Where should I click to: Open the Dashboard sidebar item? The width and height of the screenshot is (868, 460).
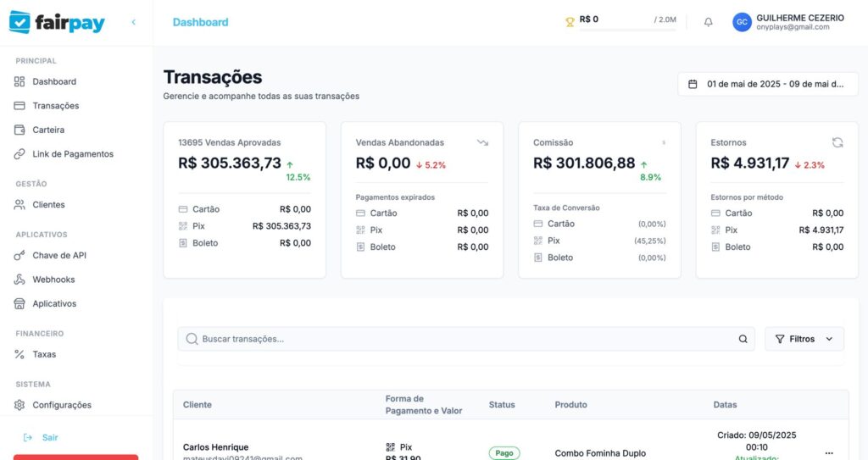click(x=54, y=81)
